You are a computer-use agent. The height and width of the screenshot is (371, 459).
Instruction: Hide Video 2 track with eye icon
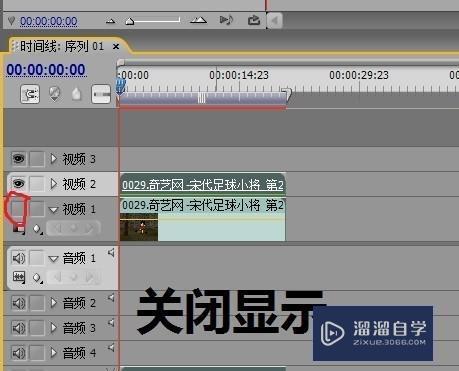coord(18,183)
